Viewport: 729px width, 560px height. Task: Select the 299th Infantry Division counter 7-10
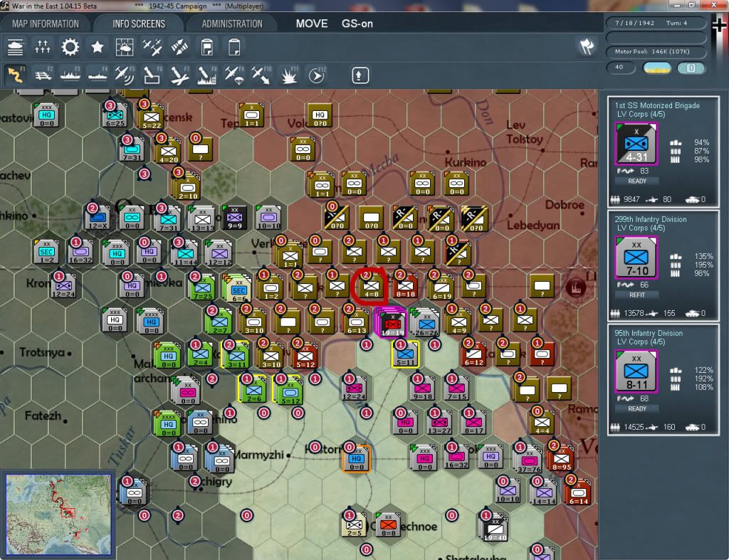click(636, 258)
